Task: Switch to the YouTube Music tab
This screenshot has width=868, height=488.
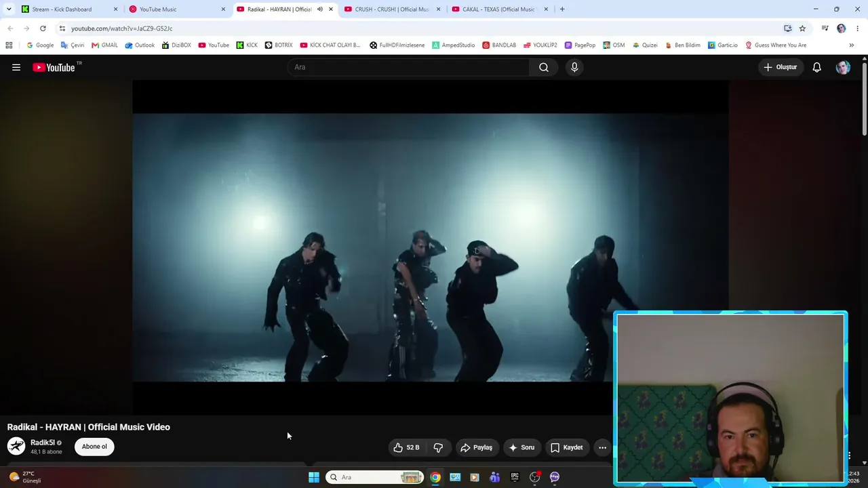Action: 178,9
